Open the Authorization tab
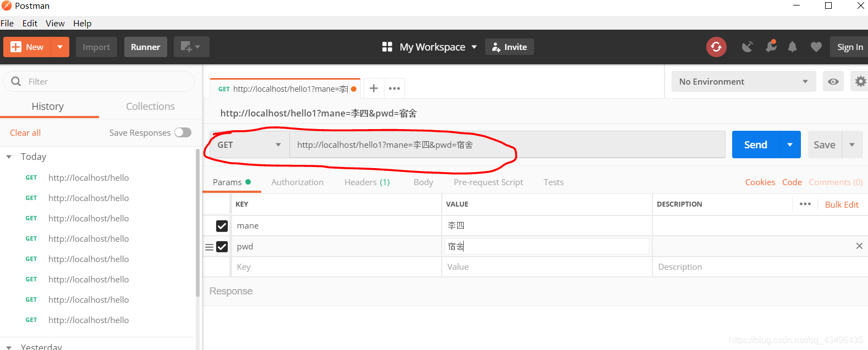 coord(298,182)
